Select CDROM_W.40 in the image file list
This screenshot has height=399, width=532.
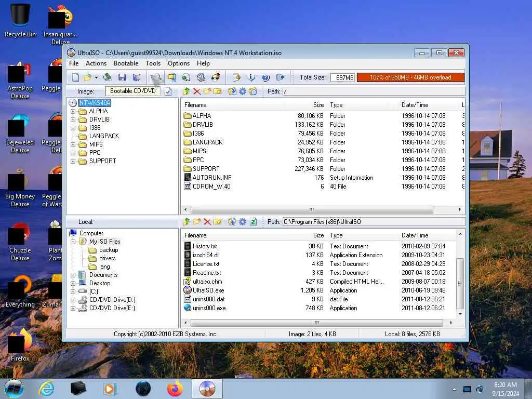pyautogui.click(x=211, y=187)
